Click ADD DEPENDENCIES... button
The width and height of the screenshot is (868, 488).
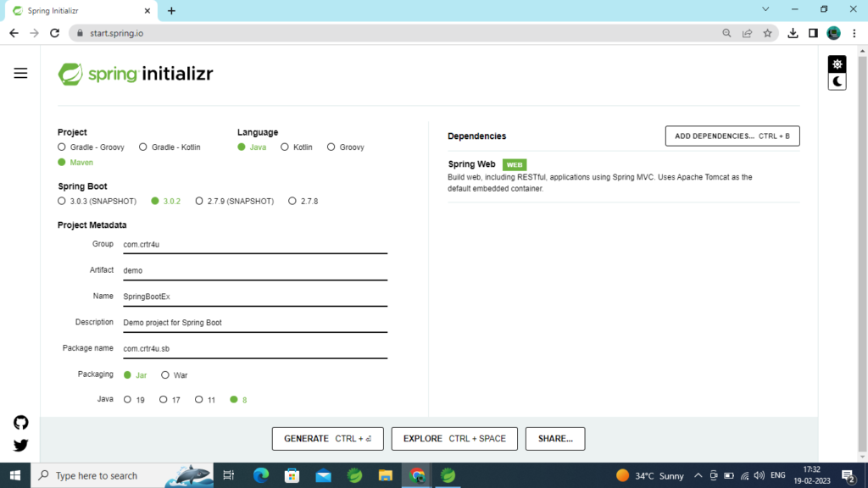(x=732, y=136)
